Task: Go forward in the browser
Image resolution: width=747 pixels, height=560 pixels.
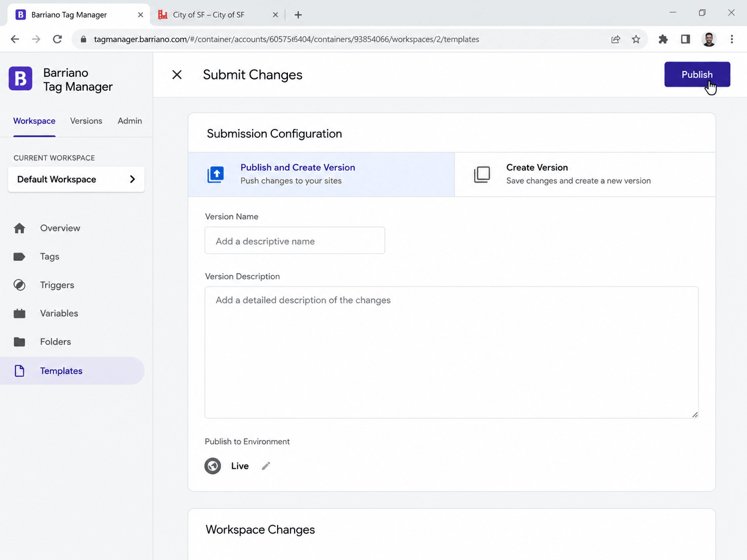Action: click(36, 39)
